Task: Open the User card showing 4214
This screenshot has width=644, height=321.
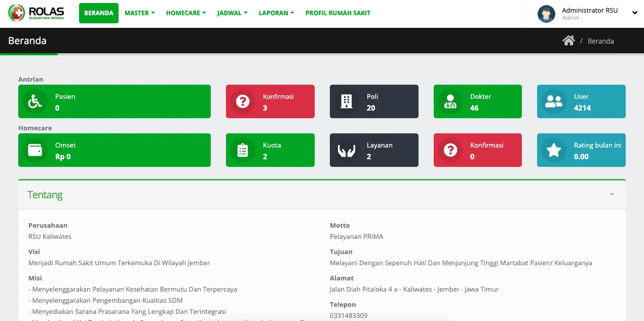Action: click(581, 101)
